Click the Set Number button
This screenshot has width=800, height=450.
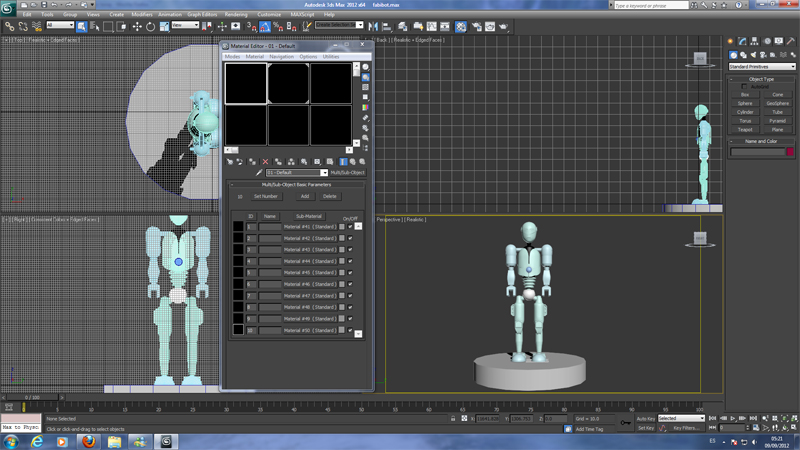click(x=265, y=196)
